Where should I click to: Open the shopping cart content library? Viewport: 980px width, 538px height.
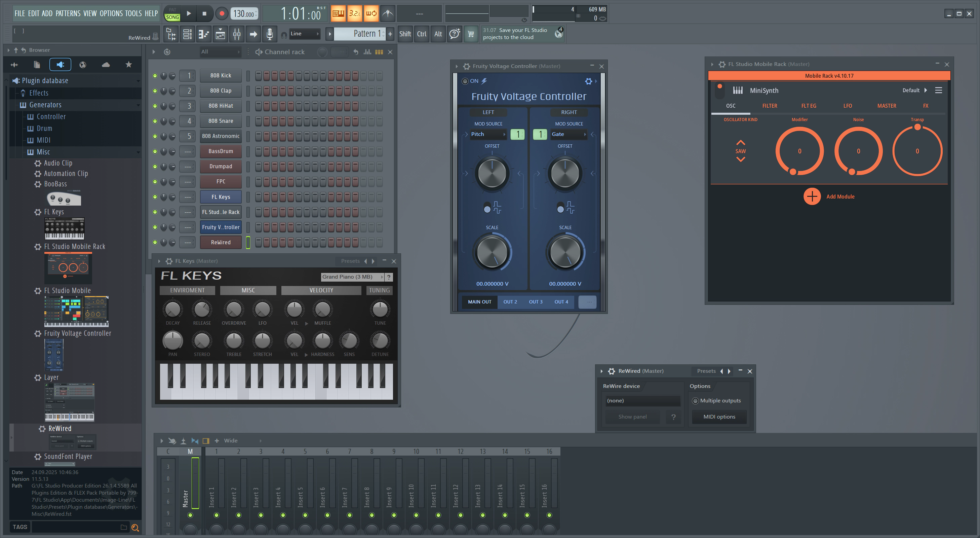471,34
